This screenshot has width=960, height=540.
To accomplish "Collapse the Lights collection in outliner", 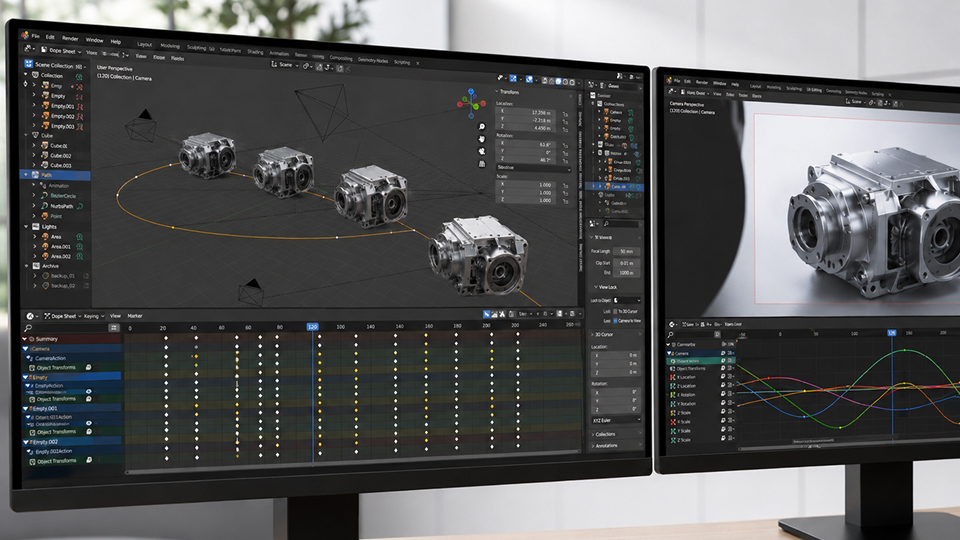I will (26, 227).
